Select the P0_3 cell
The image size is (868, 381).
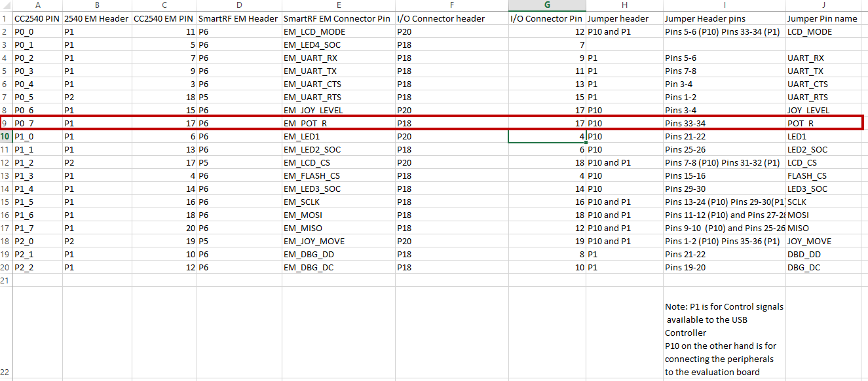coord(37,71)
